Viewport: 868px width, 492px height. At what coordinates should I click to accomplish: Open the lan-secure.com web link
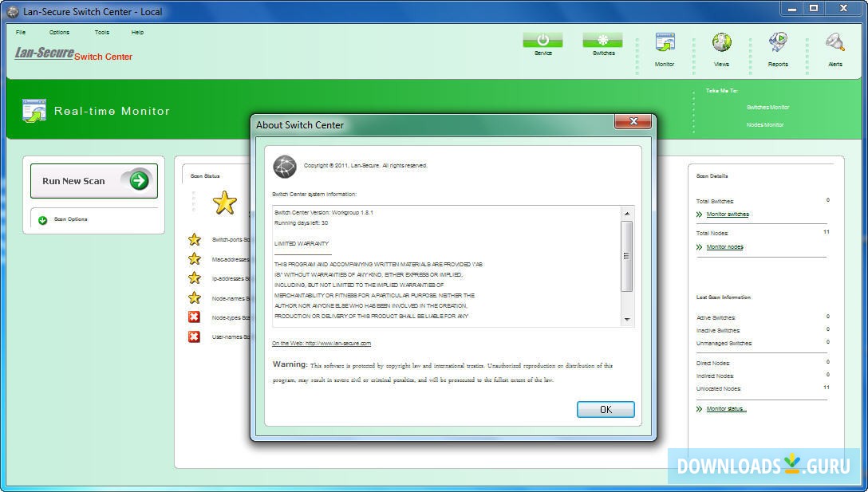click(x=322, y=343)
